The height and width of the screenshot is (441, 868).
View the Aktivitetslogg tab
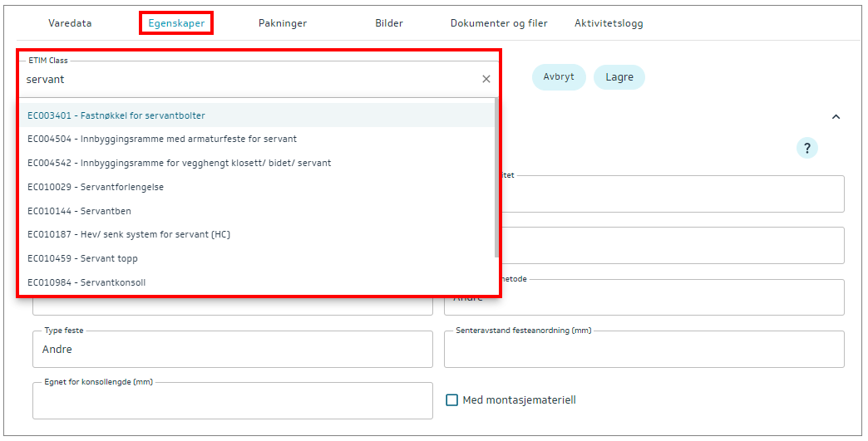609,23
